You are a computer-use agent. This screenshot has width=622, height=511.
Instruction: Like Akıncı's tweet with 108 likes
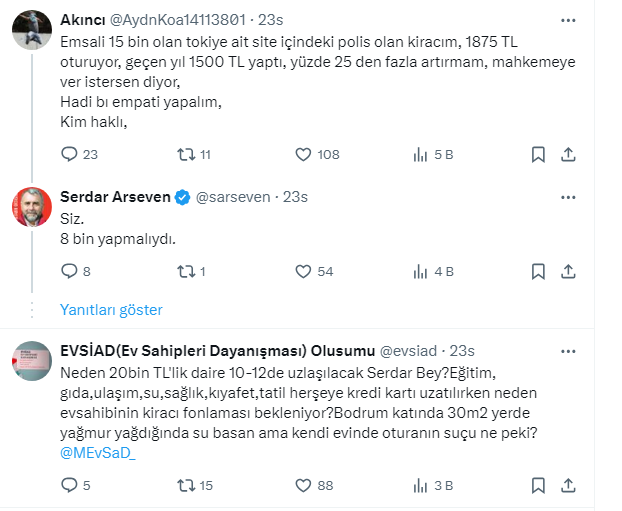304,155
